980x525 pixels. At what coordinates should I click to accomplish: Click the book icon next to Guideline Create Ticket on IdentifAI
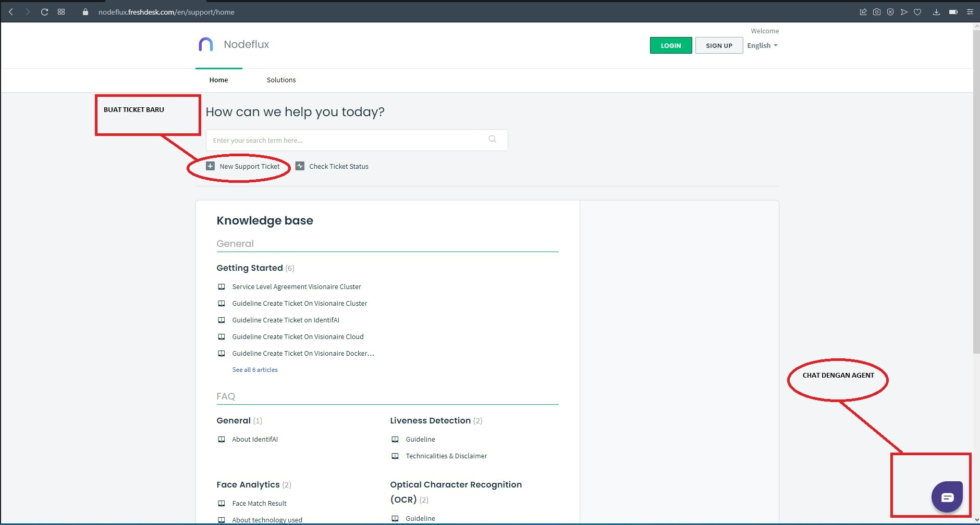(222, 320)
